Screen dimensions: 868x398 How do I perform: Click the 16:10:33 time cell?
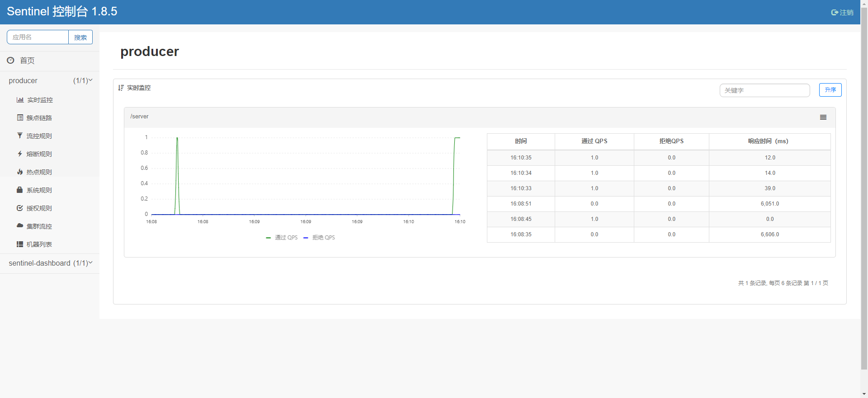click(x=521, y=188)
